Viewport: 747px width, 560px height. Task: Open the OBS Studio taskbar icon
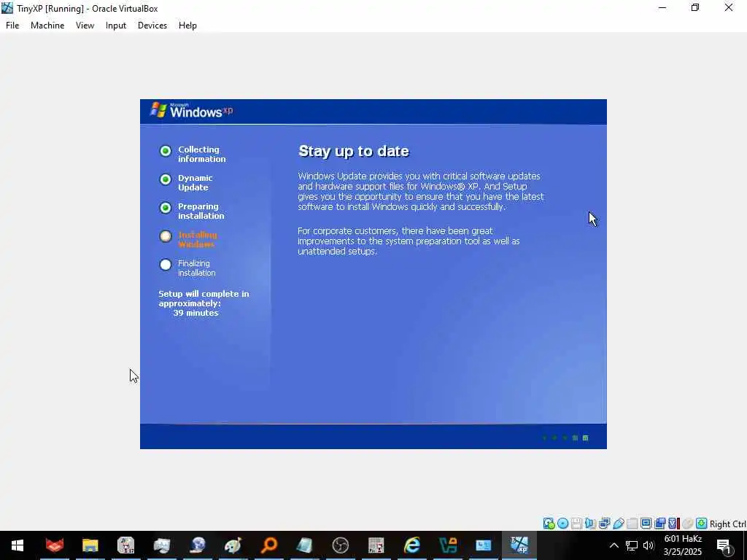click(341, 545)
